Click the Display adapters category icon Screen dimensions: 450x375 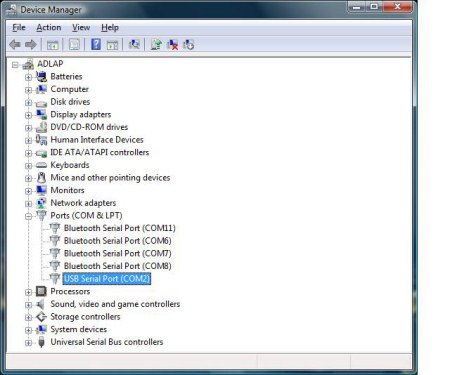(41, 114)
